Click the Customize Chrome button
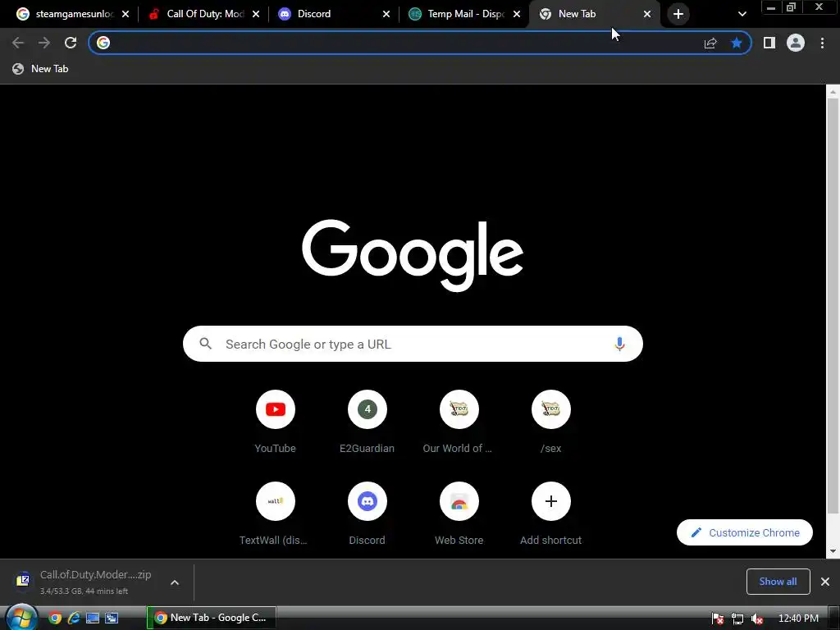This screenshot has height=630, width=840. coord(745,532)
